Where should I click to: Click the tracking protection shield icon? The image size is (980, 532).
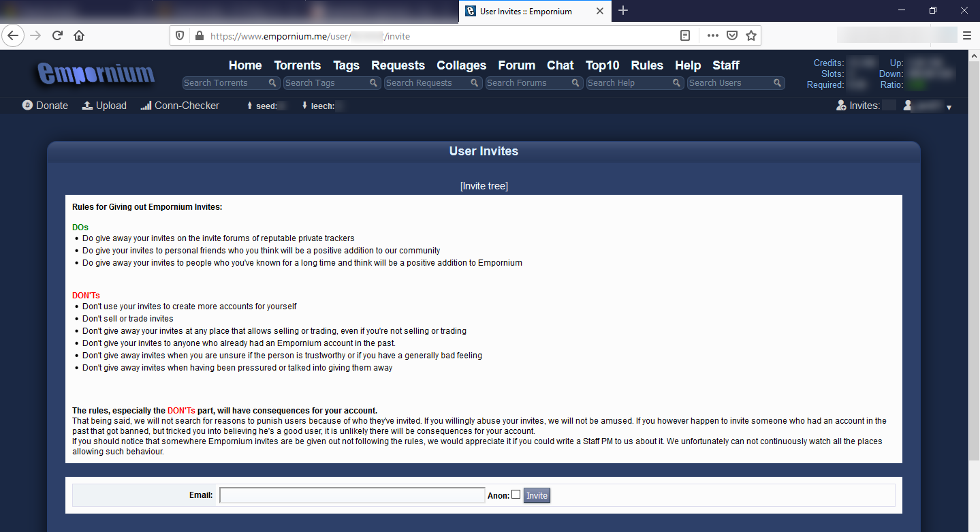point(180,36)
